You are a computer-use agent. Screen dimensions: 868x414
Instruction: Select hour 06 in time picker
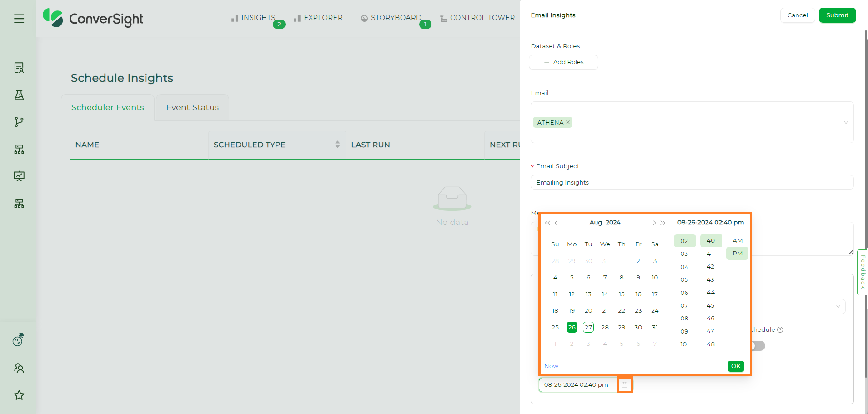[684, 293]
